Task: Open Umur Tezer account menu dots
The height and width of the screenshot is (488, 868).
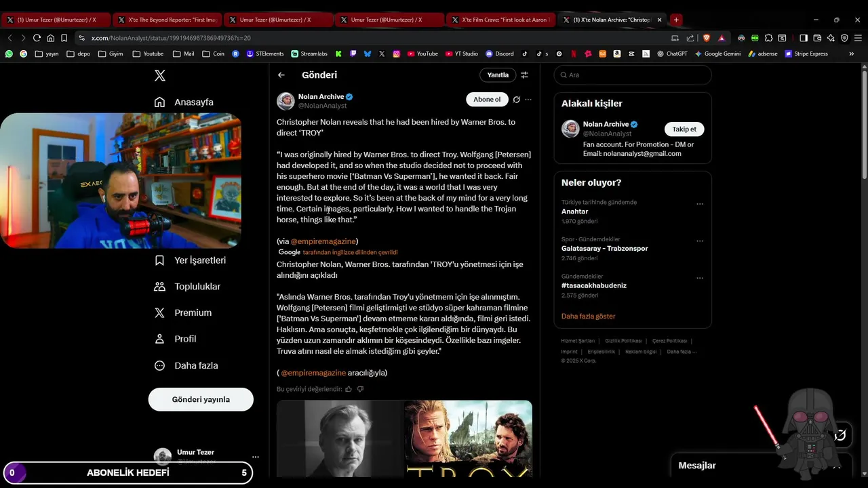Action: [x=255, y=457]
